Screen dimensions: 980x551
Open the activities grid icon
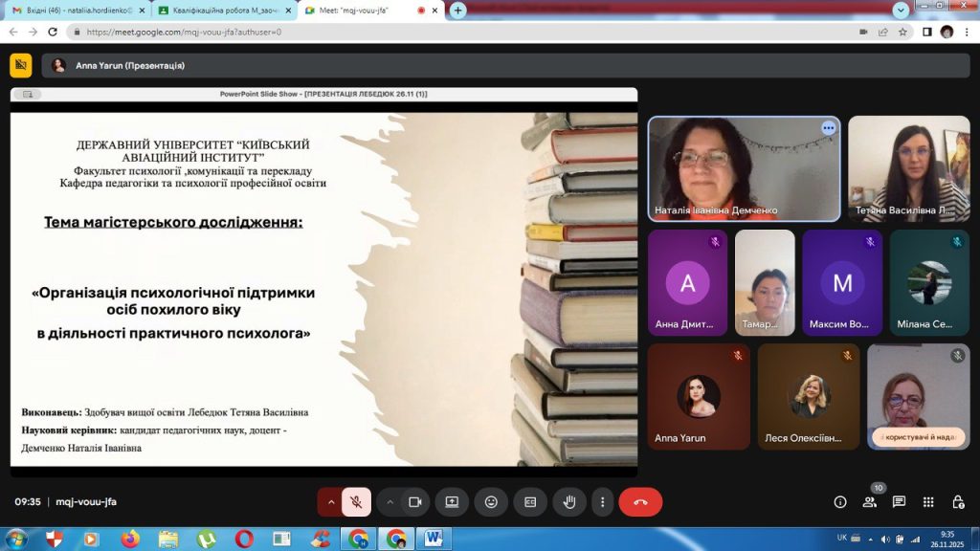point(928,502)
